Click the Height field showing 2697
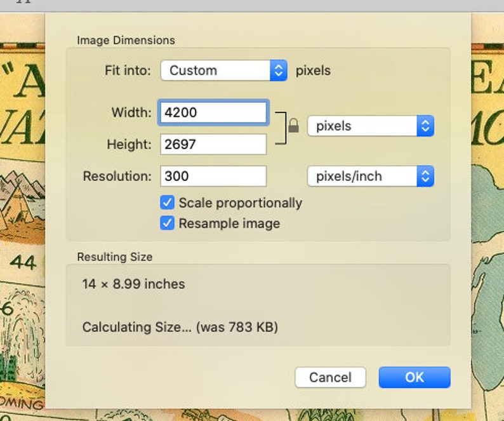The height and width of the screenshot is (421, 504). (213, 144)
